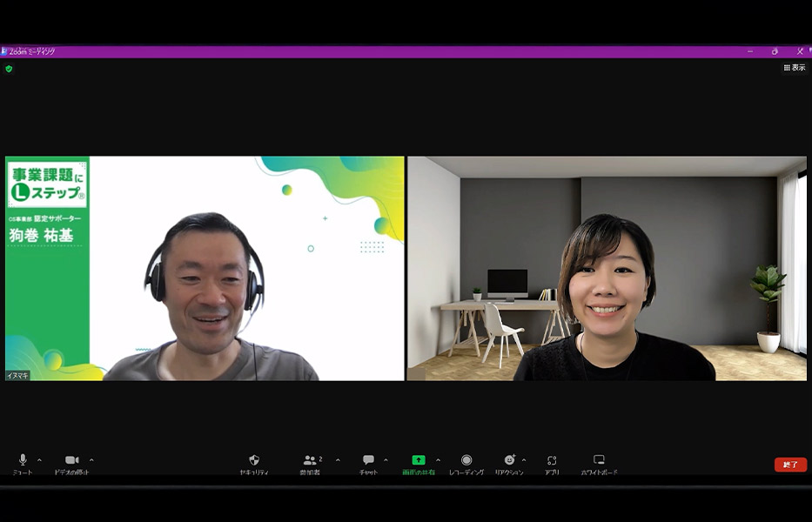Click the red End meeting button
The image size is (812, 522).
tap(790, 465)
